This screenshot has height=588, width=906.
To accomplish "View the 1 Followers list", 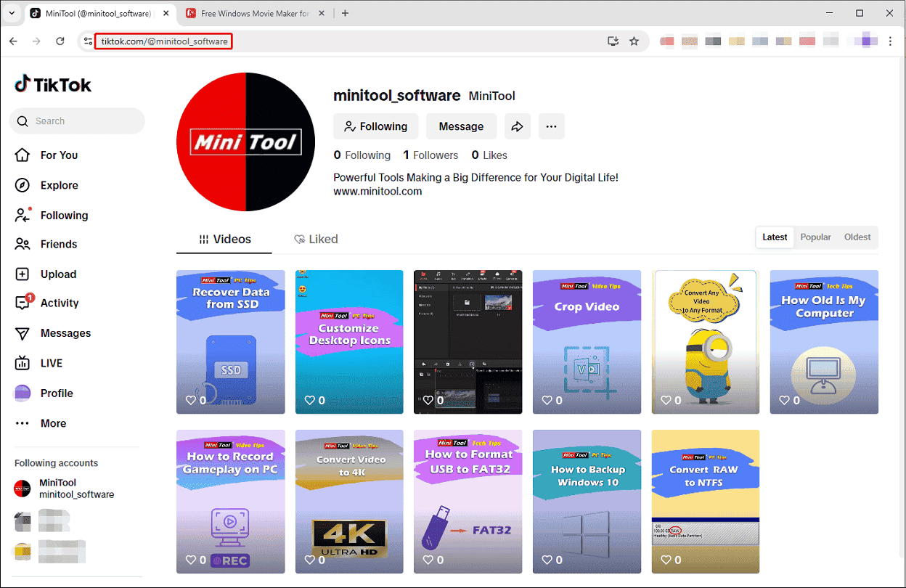I will [430, 155].
